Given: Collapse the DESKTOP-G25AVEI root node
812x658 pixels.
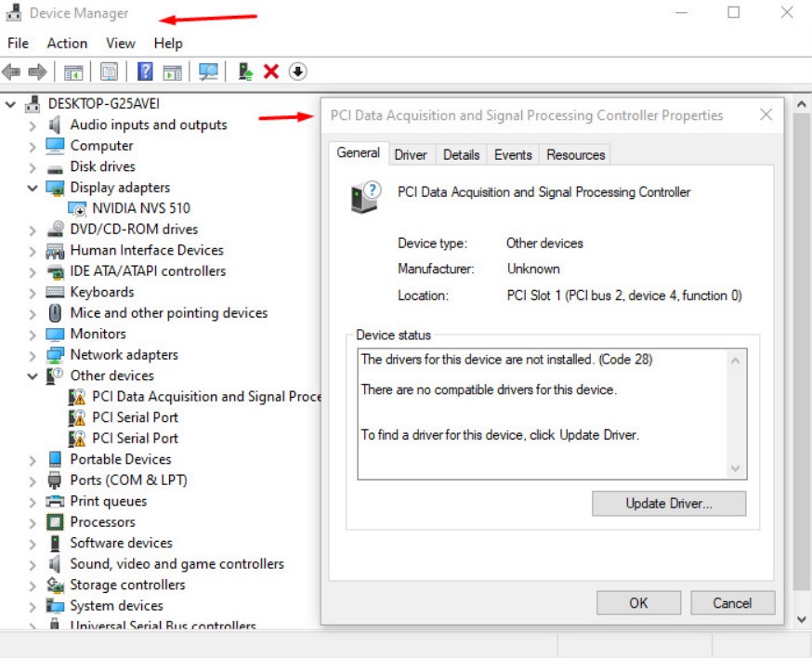Looking at the screenshot, I should tap(10, 105).
